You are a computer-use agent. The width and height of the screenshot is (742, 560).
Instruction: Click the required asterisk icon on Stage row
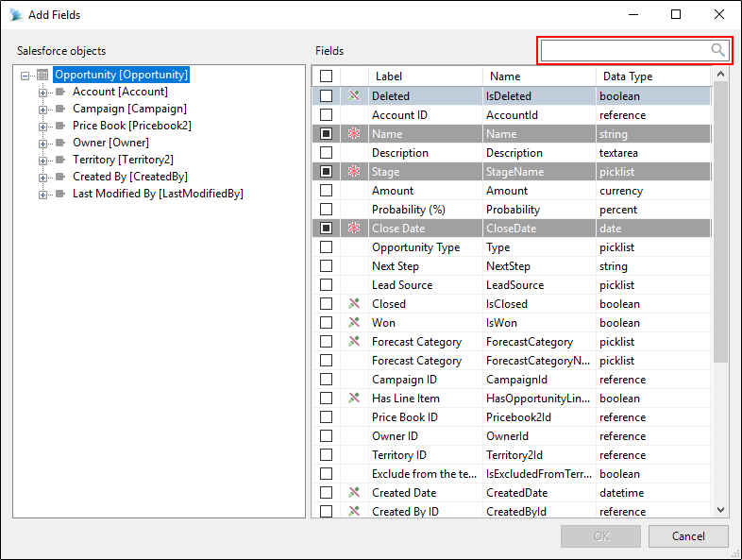point(354,171)
